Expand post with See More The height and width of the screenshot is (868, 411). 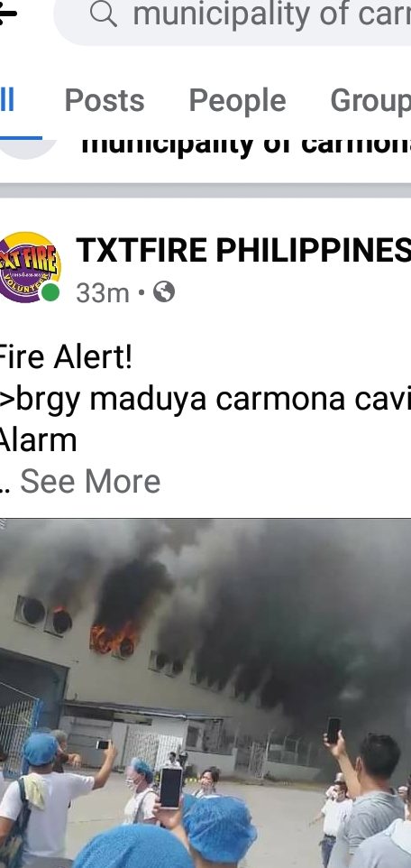[x=90, y=481]
